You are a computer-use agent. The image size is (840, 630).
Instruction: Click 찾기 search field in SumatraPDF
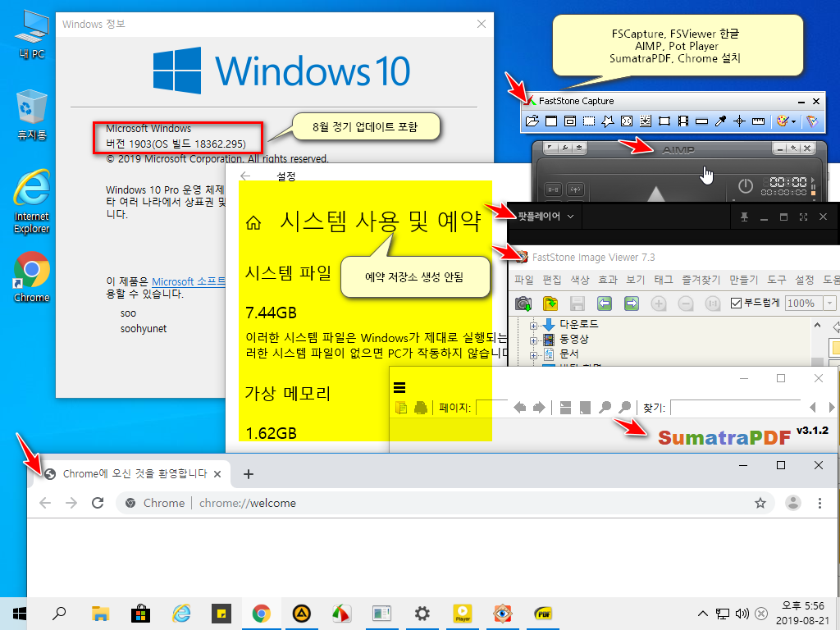pos(735,408)
